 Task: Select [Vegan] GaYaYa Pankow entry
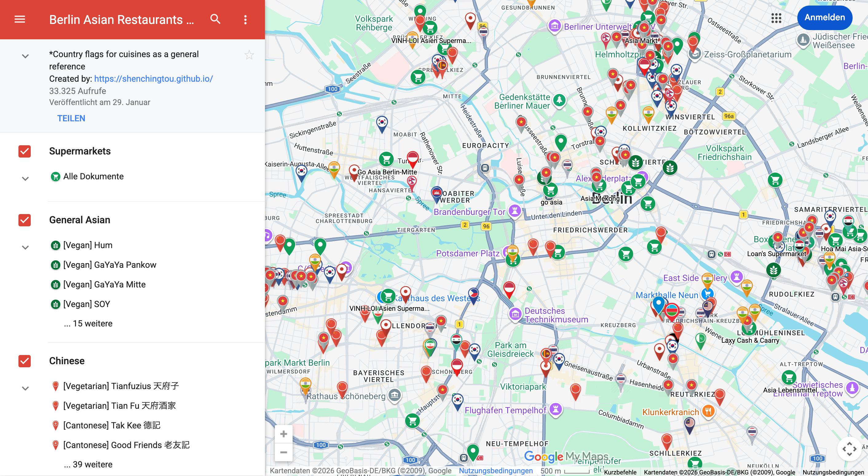click(x=109, y=265)
